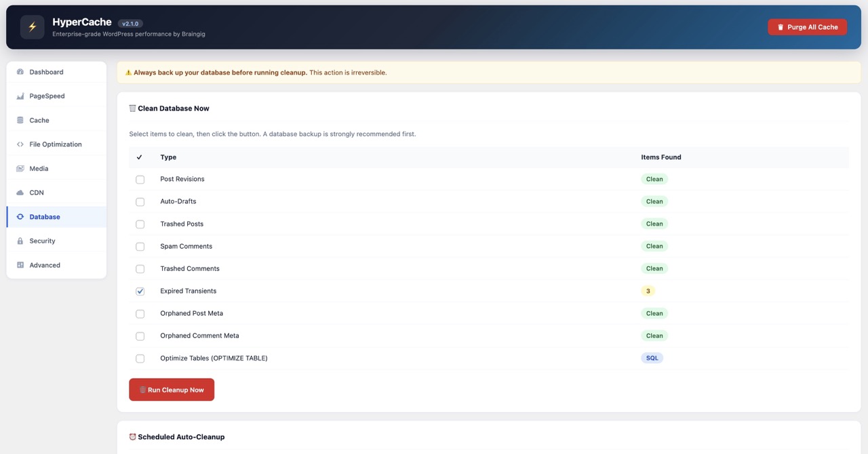
Task: Click the PageSpeed chart icon
Action: point(20,96)
